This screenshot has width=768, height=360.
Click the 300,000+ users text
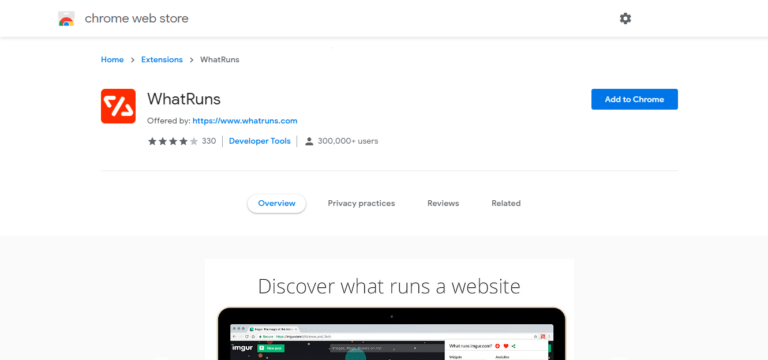348,141
